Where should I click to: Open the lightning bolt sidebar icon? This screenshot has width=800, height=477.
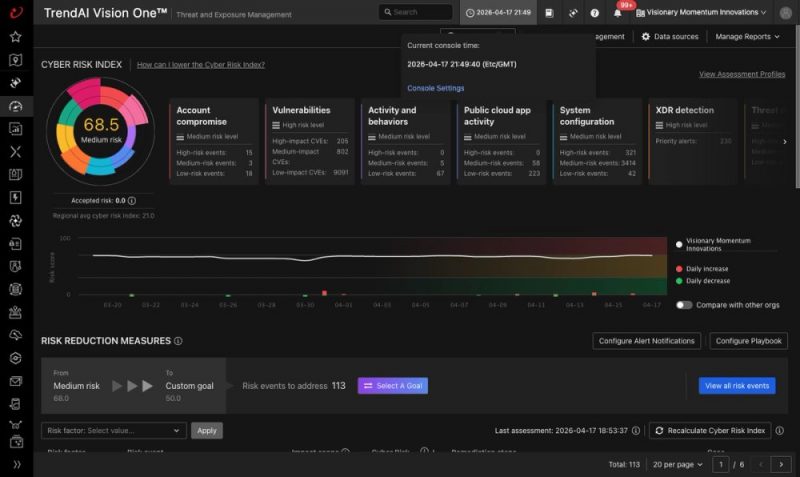click(x=16, y=197)
